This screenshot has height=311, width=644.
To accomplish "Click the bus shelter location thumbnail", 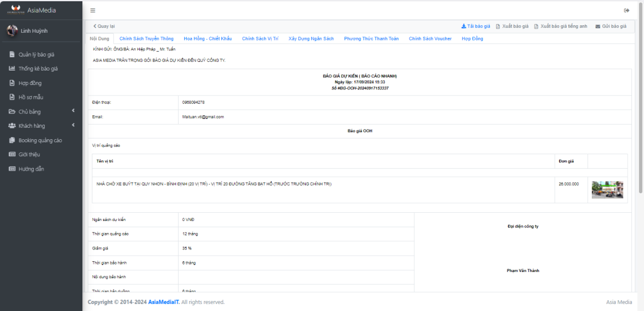I will [607, 190].
